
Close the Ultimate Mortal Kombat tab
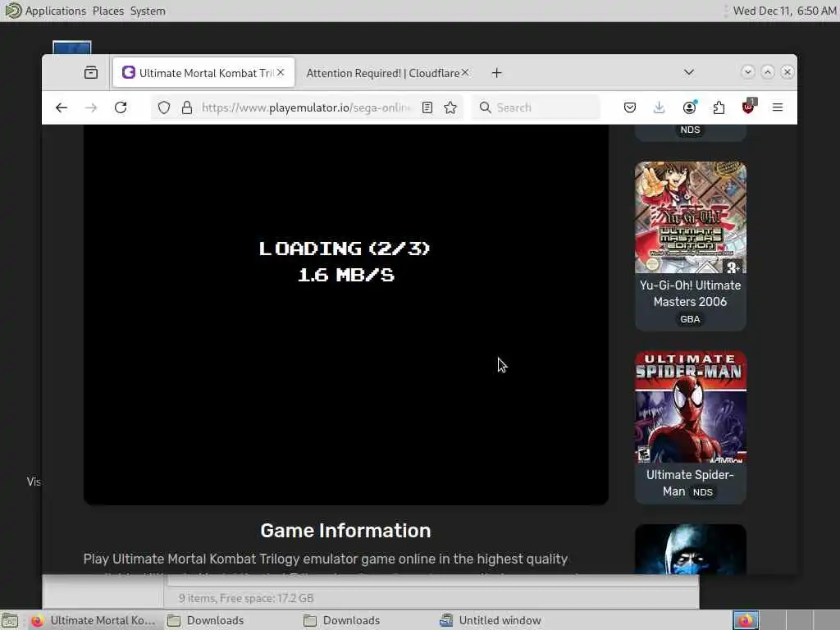click(x=281, y=72)
